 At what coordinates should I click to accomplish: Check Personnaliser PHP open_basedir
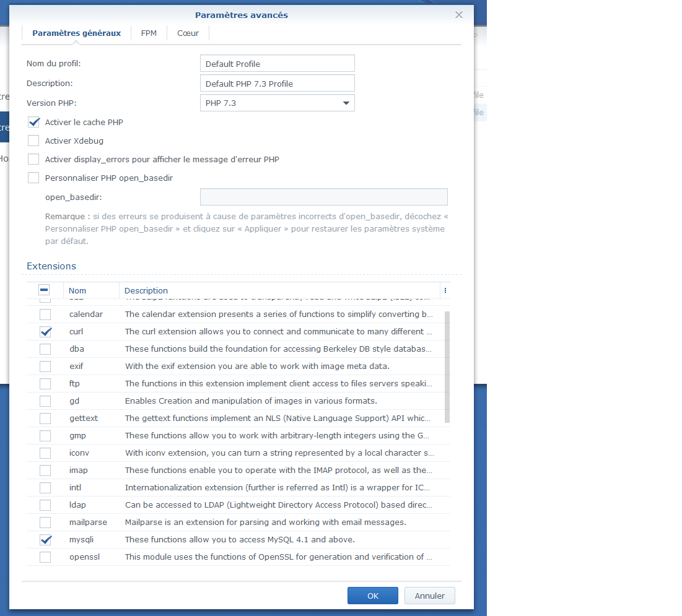click(x=33, y=178)
